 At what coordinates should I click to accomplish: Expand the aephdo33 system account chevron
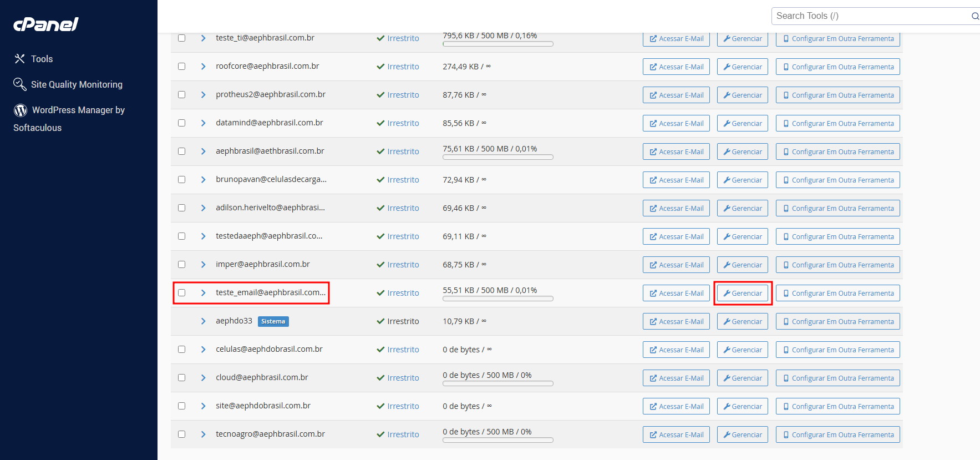[x=204, y=321]
